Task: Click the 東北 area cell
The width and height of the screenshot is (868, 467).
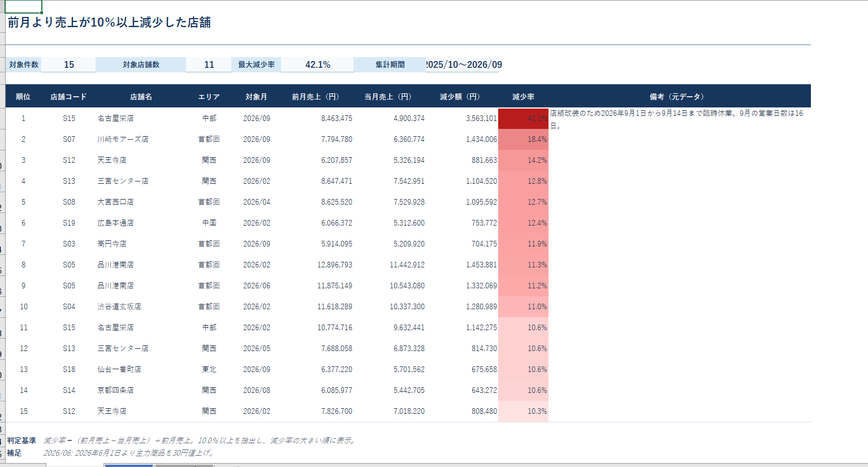Action: tap(209, 369)
